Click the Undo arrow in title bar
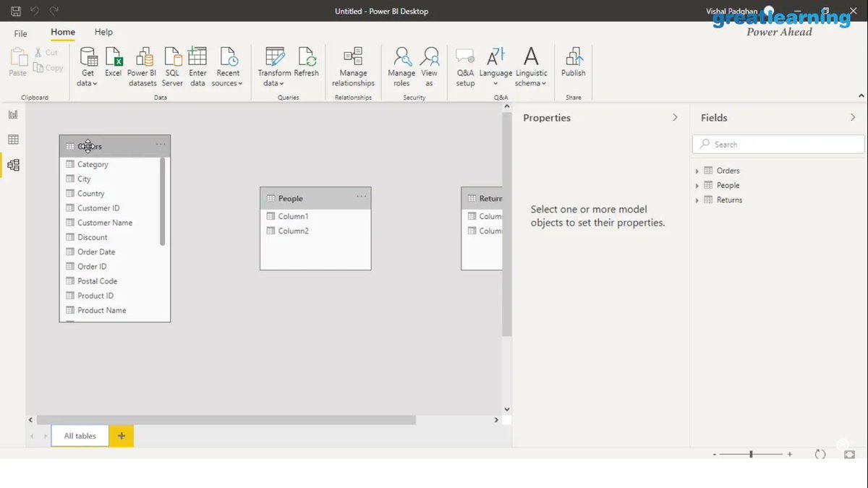 [x=35, y=12]
